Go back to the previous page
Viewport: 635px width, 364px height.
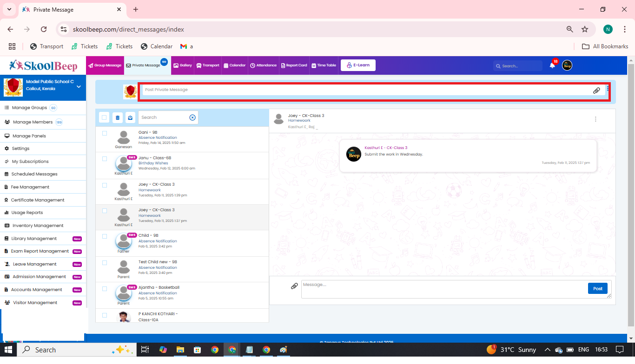[x=10, y=29]
